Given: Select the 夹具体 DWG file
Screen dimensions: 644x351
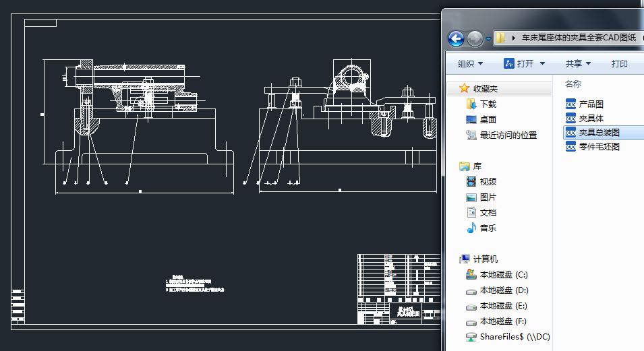Looking at the screenshot, I should pos(591,118).
